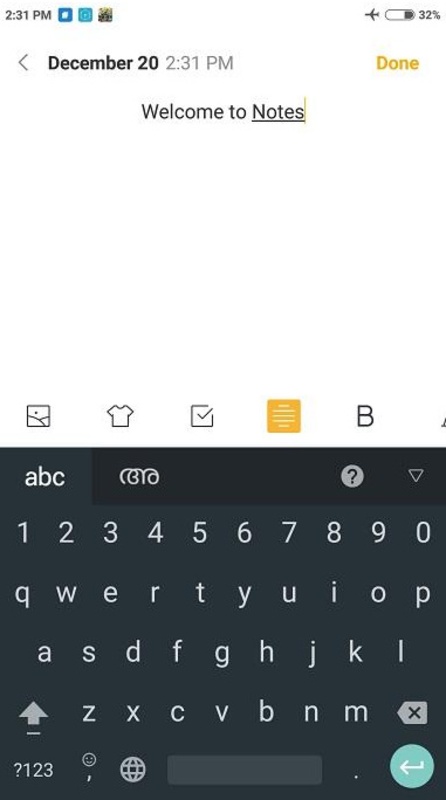The image size is (446, 800).
Task: Tap the globe language switch key
Action: (x=133, y=769)
